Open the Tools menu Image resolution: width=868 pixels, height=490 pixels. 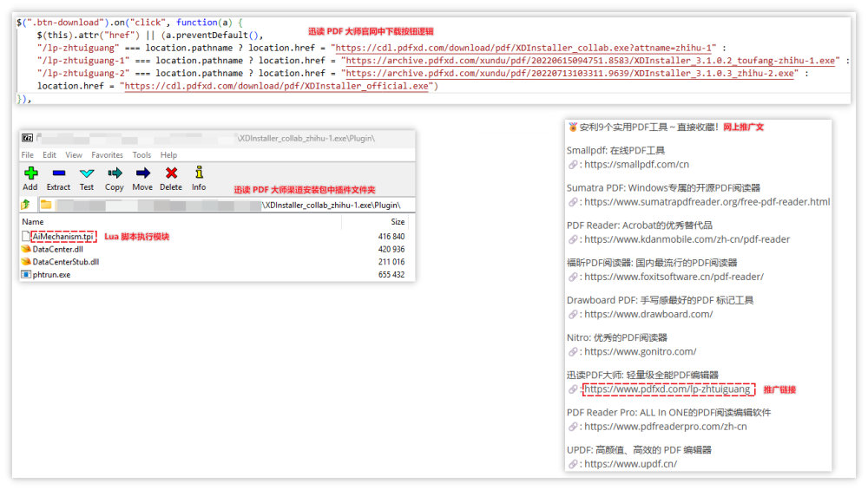141,155
